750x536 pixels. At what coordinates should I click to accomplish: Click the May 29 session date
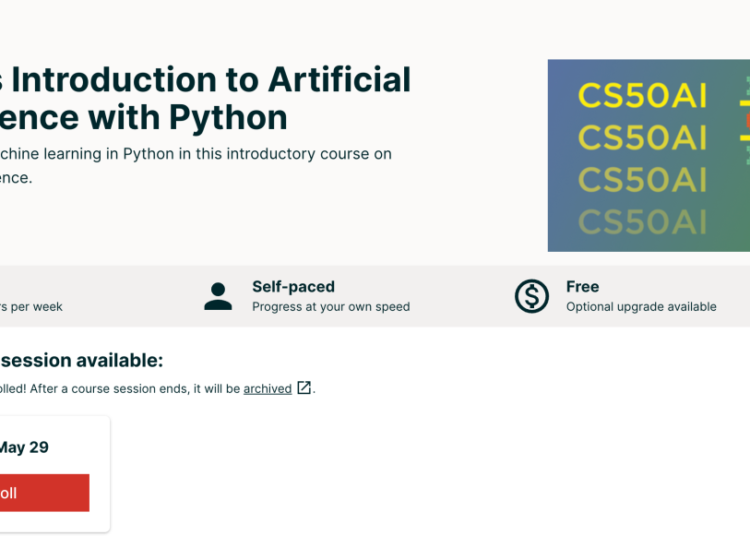tap(23, 447)
